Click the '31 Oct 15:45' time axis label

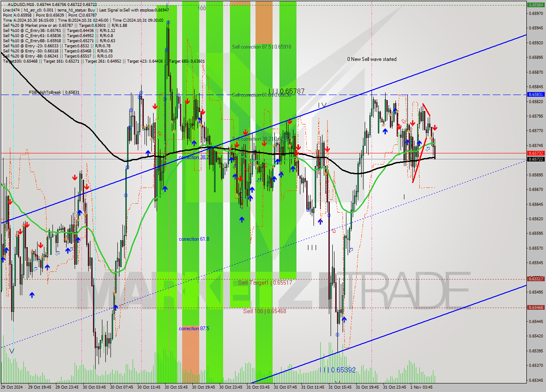[340, 387]
